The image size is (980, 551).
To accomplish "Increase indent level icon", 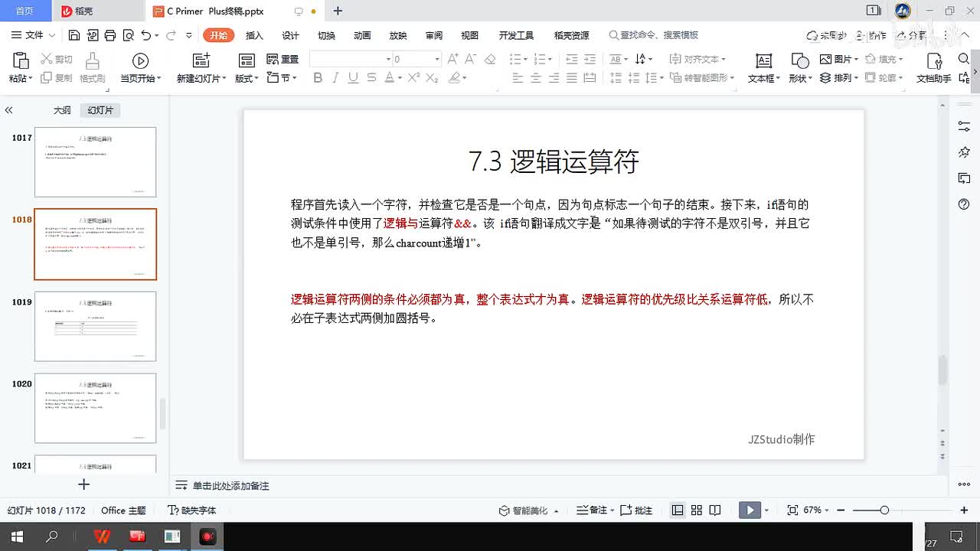I will (x=590, y=59).
